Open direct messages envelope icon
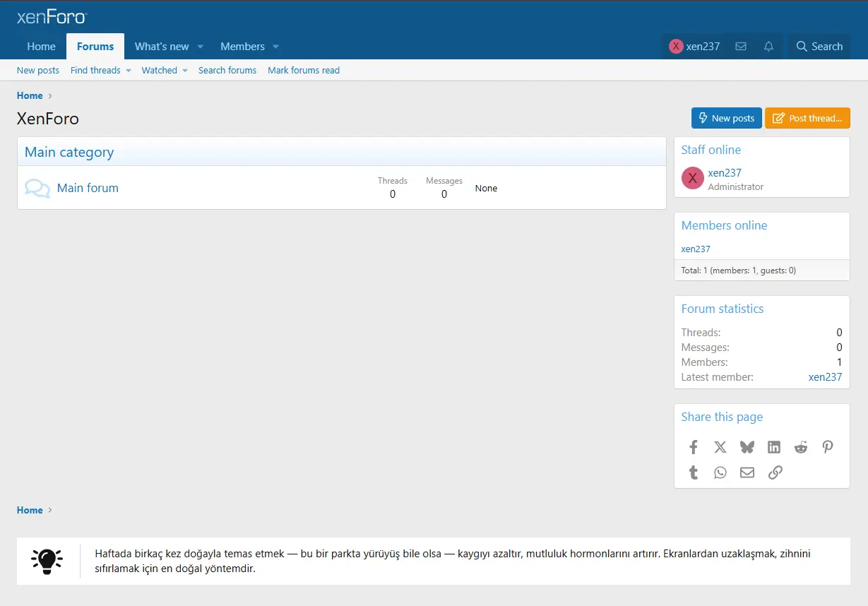Screen dimensions: 868x606 tap(741, 47)
